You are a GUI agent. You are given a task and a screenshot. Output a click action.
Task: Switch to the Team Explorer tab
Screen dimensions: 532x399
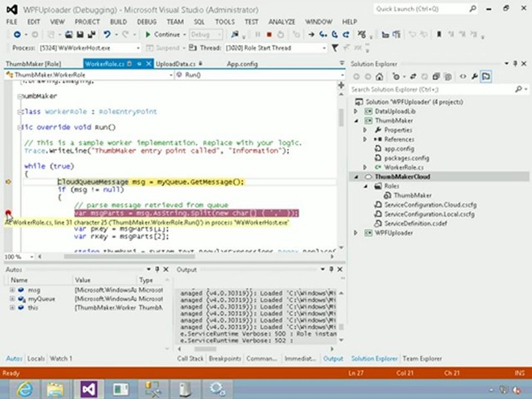pos(422,359)
